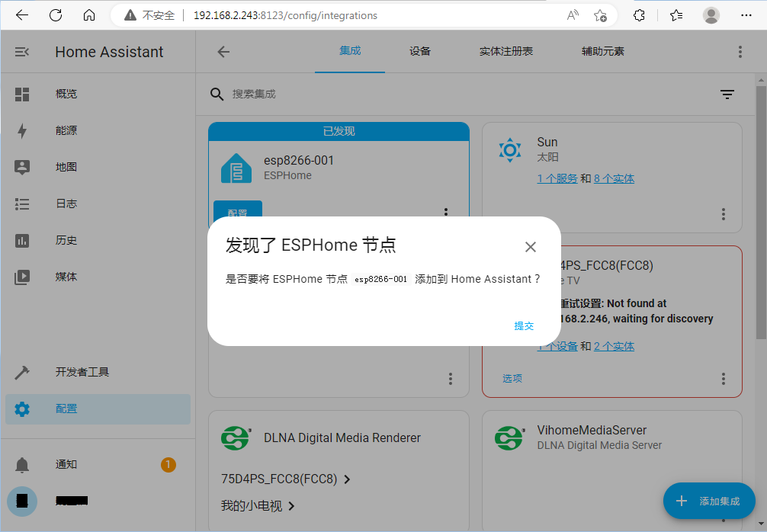Open the Sun 8 个实体 link
The image size is (767, 532).
(614, 178)
